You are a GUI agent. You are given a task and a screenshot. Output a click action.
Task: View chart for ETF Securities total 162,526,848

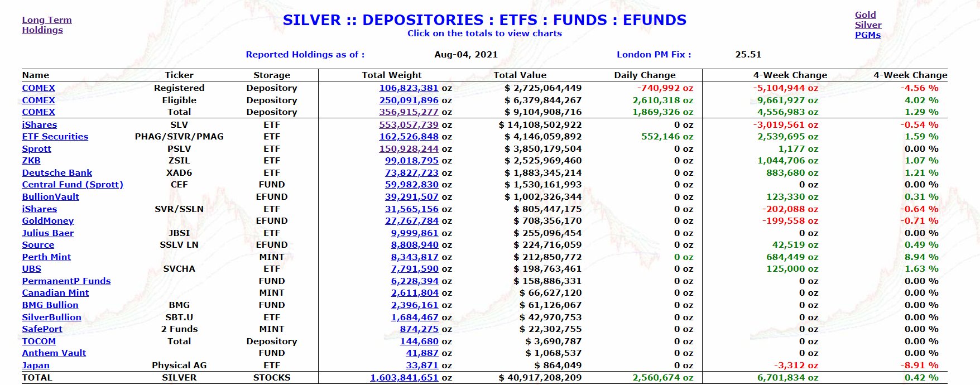pos(409,137)
